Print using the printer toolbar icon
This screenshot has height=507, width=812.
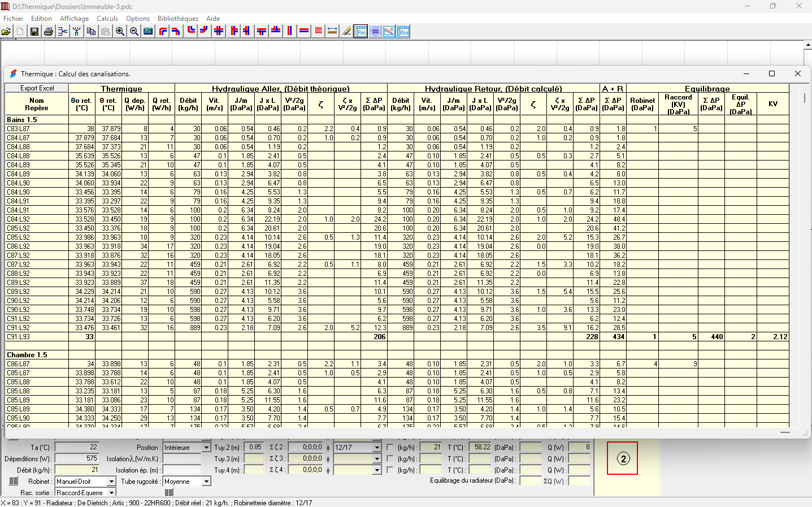49,32
